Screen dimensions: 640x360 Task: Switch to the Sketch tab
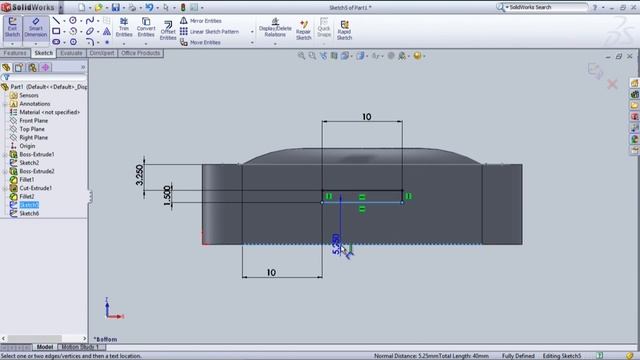click(x=43, y=53)
